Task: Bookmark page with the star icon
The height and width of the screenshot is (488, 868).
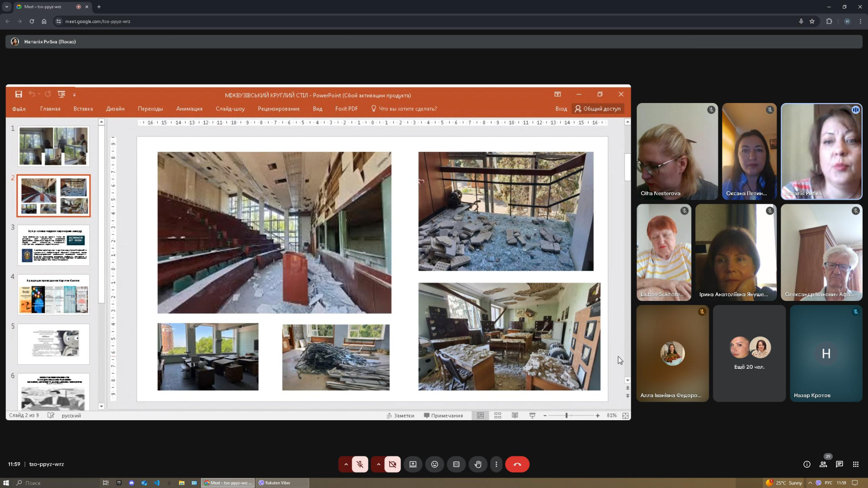Action: click(812, 21)
